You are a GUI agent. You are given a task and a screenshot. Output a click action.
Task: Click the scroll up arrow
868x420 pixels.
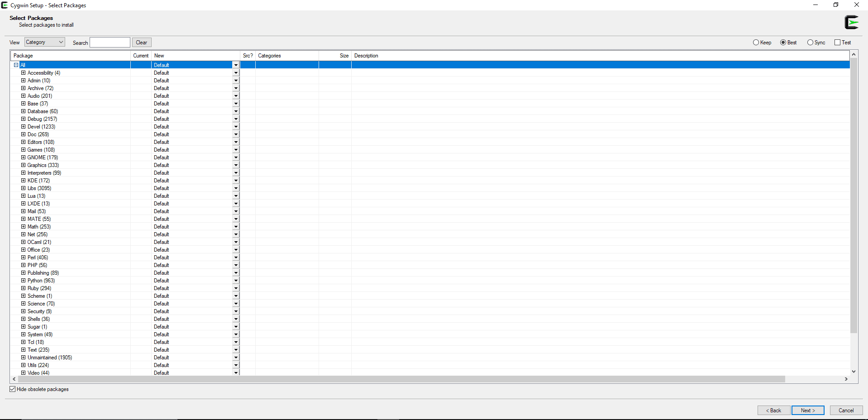tap(854, 54)
